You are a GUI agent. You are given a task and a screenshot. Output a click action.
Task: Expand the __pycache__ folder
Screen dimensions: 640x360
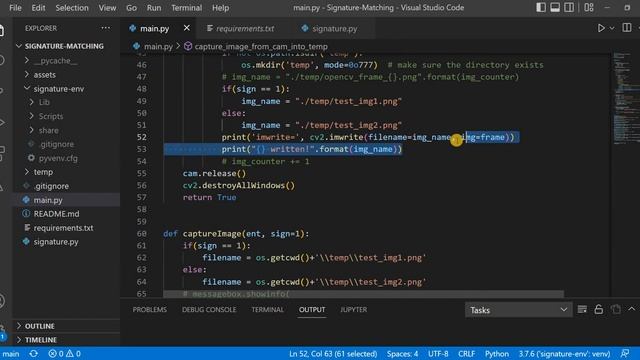point(55,61)
